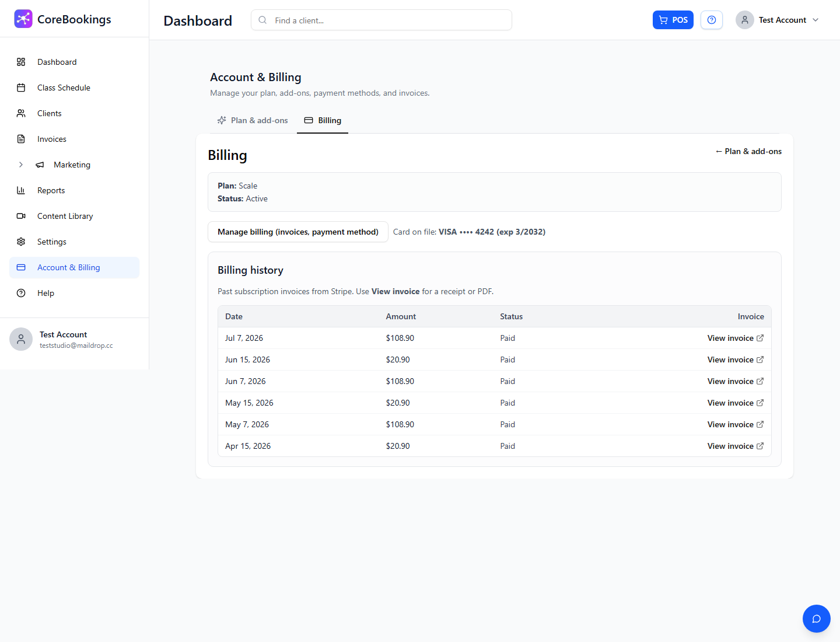Viewport: 840px width, 642px height.
Task: Open the POS button
Action: coord(673,20)
